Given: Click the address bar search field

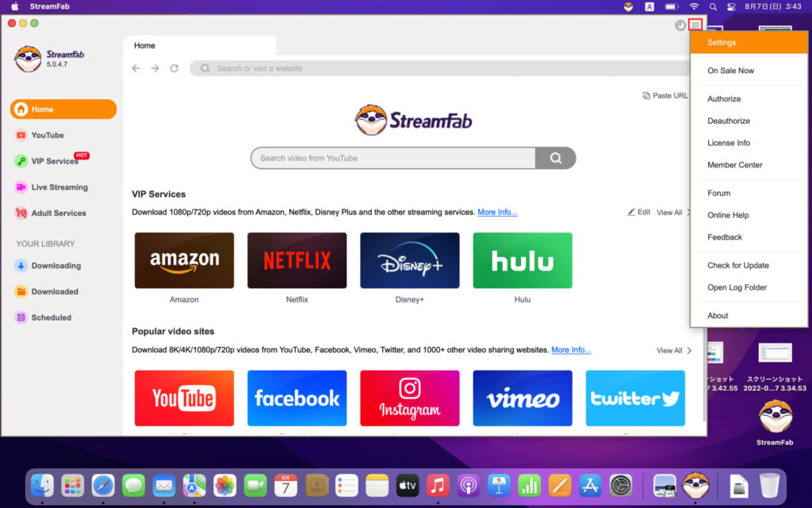Looking at the screenshot, I should click(x=440, y=68).
